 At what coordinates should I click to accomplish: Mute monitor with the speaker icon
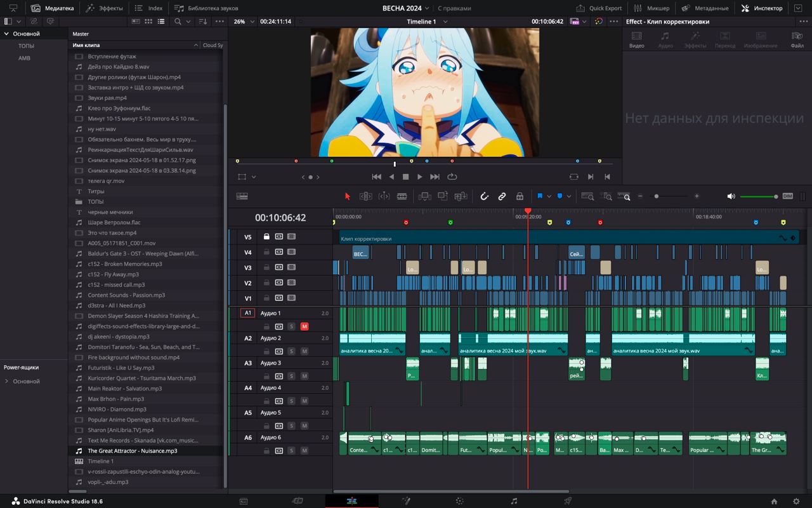(x=731, y=196)
